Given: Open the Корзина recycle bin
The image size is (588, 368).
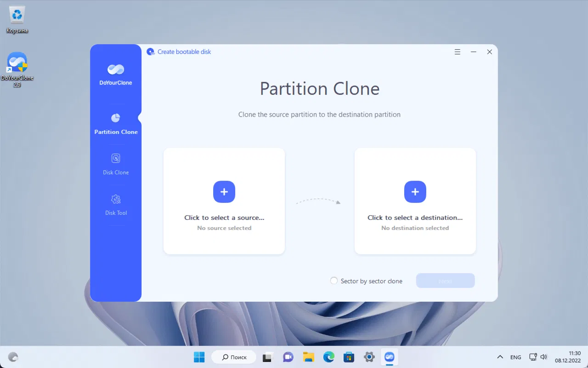Looking at the screenshot, I should click(x=17, y=16).
